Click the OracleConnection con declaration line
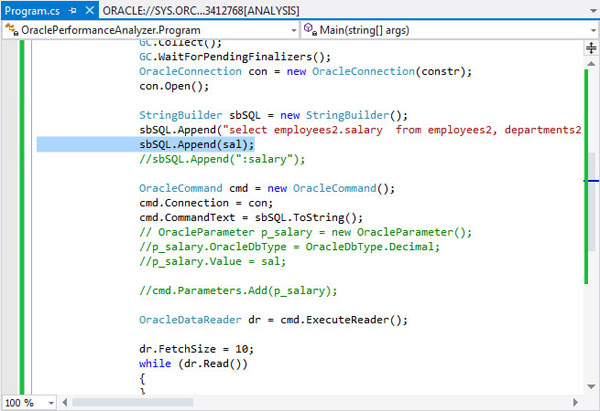600x411 pixels. coord(305,72)
